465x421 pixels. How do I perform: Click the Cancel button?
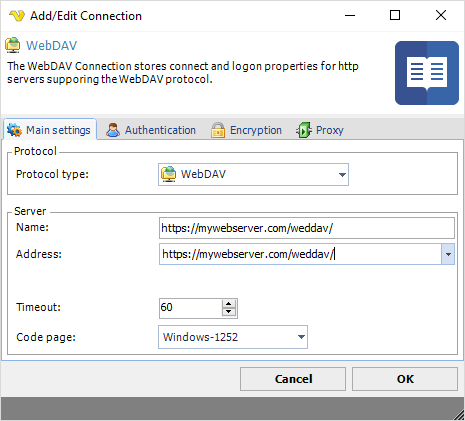click(293, 379)
